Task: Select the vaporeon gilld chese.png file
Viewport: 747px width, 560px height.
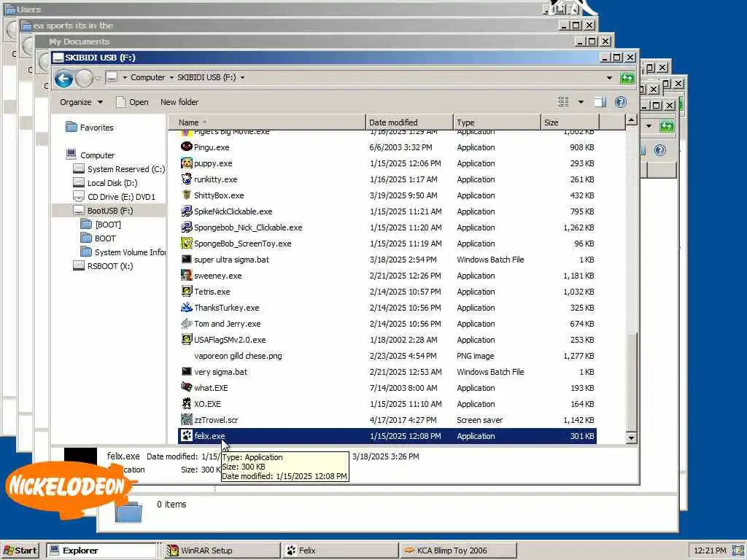Action: pos(238,355)
